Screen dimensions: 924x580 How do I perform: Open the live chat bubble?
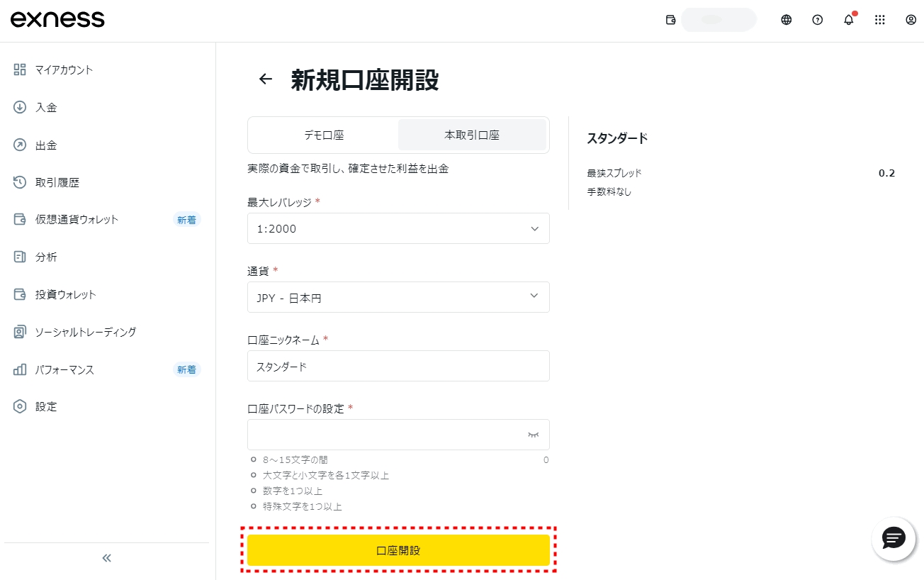pos(893,538)
